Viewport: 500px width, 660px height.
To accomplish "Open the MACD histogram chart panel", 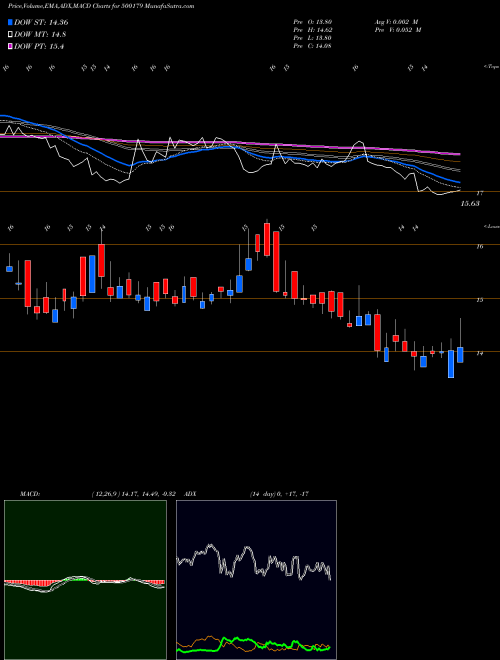I will (x=85, y=580).
